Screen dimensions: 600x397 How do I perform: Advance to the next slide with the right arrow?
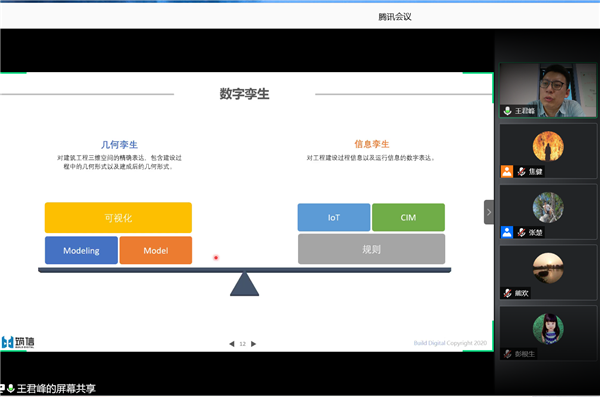pos(253,344)
